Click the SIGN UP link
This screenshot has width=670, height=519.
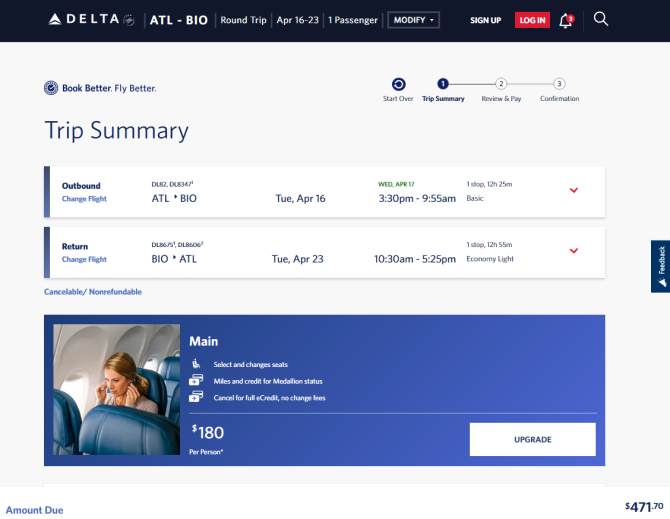485,20
